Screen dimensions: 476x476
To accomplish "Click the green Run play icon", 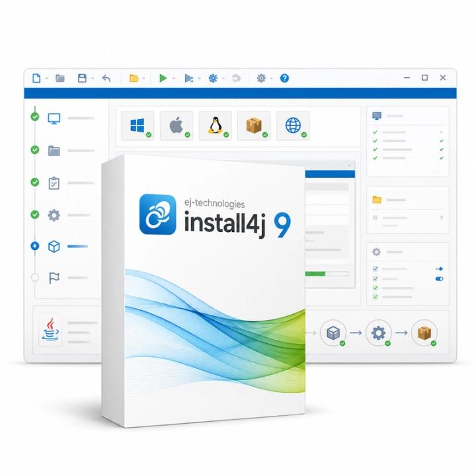I will point(163,78).
